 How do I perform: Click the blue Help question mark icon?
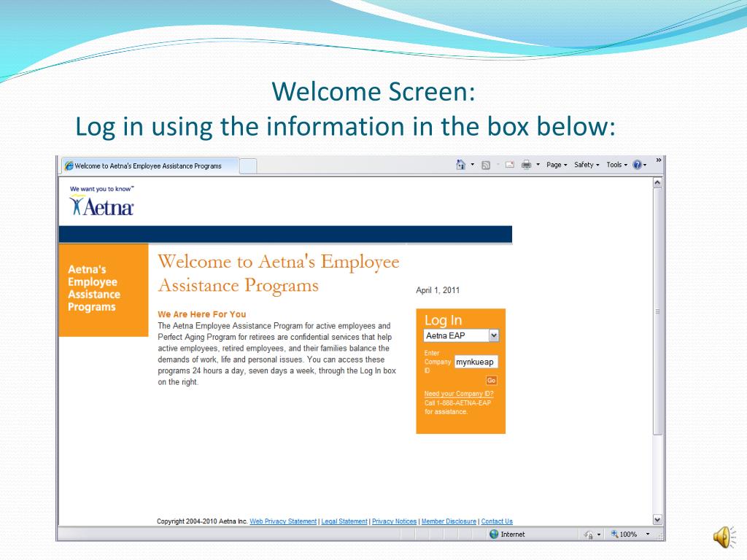[x=637, y=165]
